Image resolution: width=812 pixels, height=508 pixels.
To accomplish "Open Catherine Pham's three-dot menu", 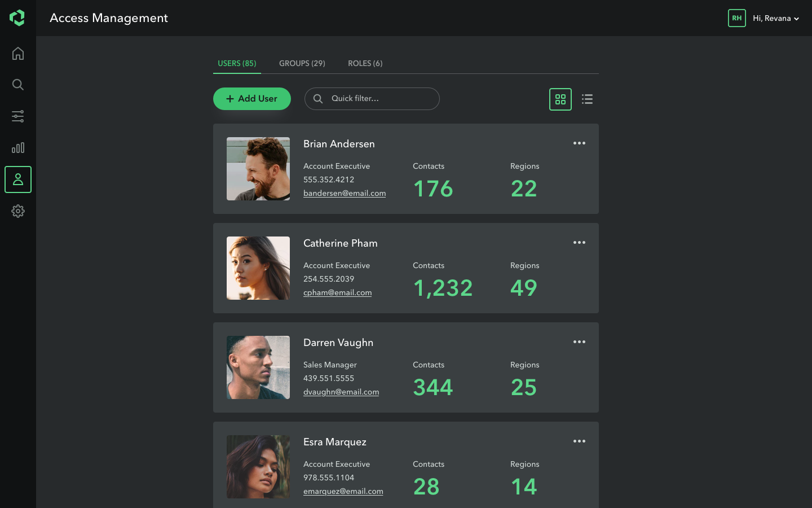I will point(579,243).
